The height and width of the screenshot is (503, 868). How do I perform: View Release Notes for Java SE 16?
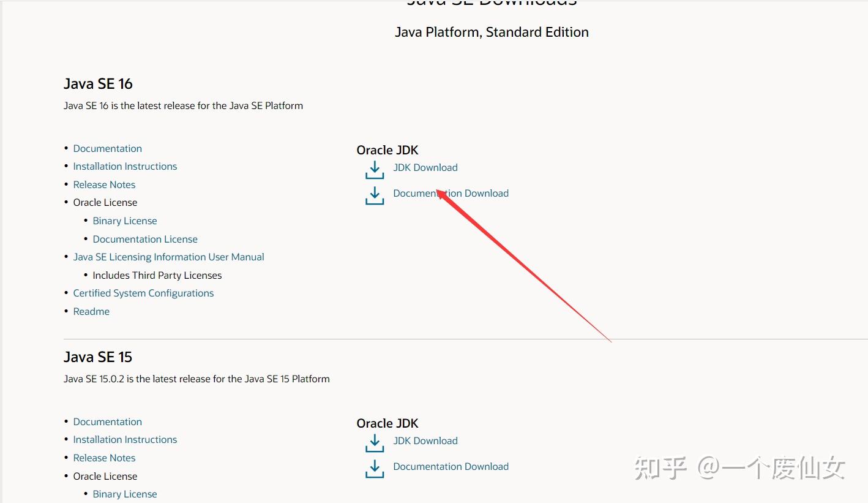104,184
